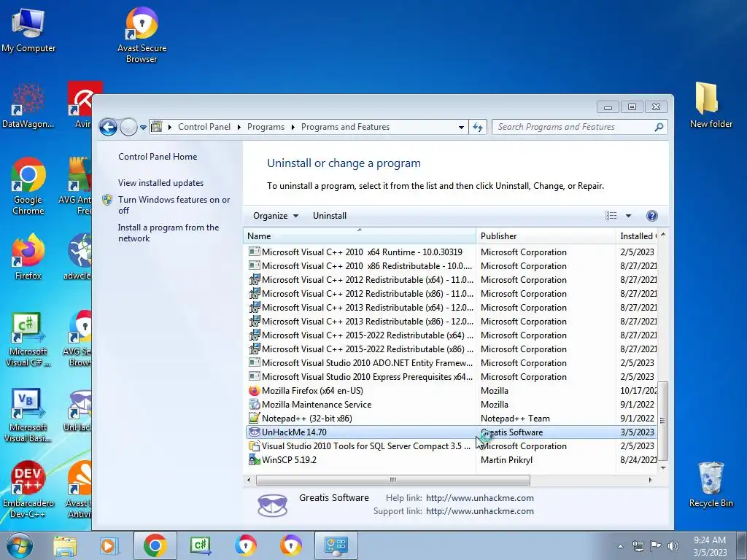
Task: Open Control Panel Home link
Action: pyautogui.click(x=158, y=157)
